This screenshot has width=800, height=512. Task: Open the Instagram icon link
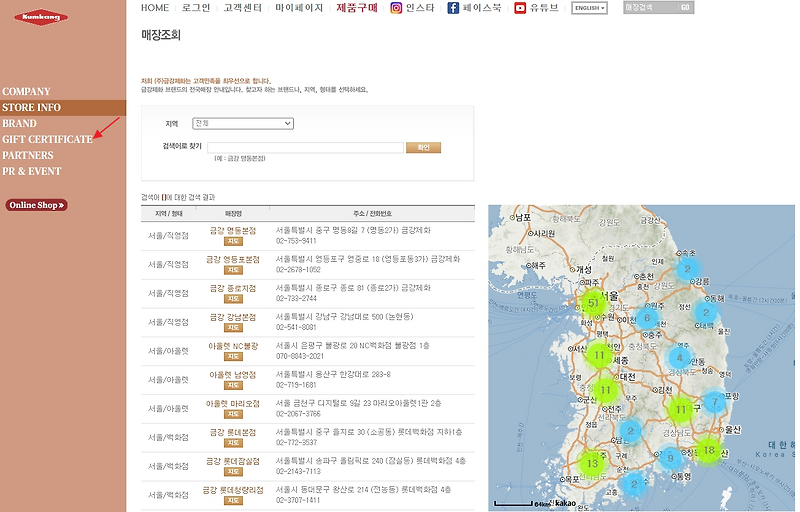(396, 8)
